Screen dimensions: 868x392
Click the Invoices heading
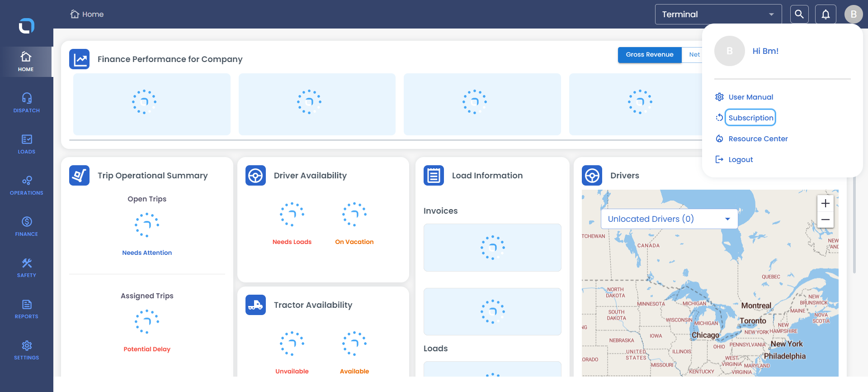click(441, 211)
